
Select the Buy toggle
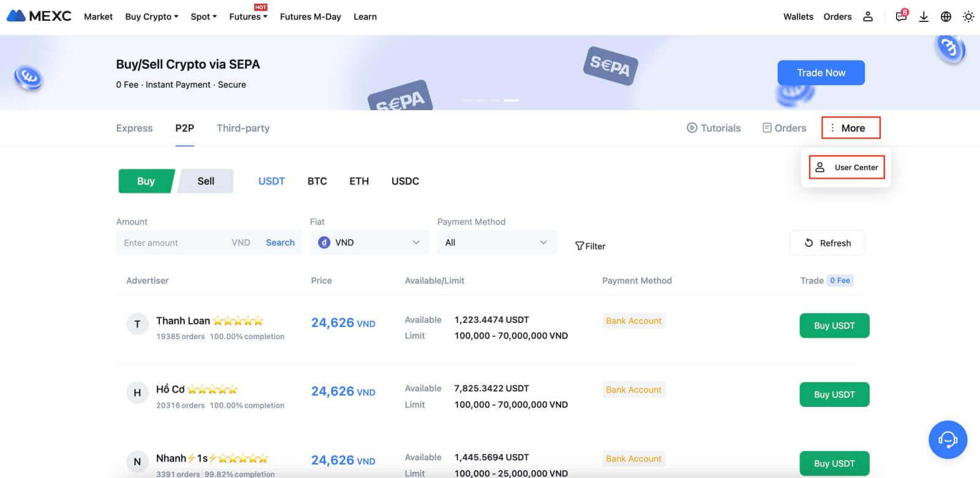click(146, 181)
